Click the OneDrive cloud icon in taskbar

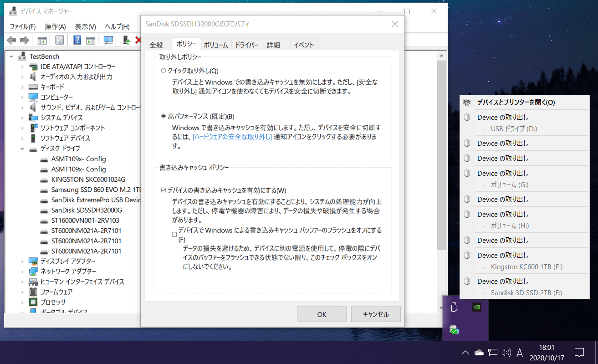coord(479,353)
